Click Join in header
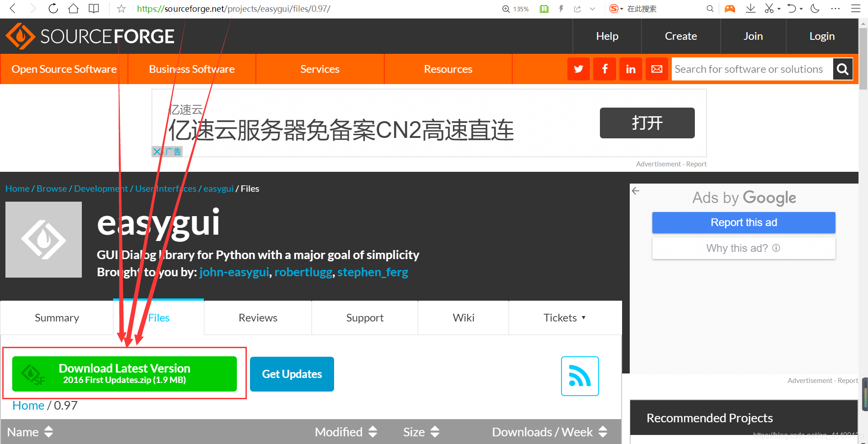Screen dimensions: 868x444 753,36
